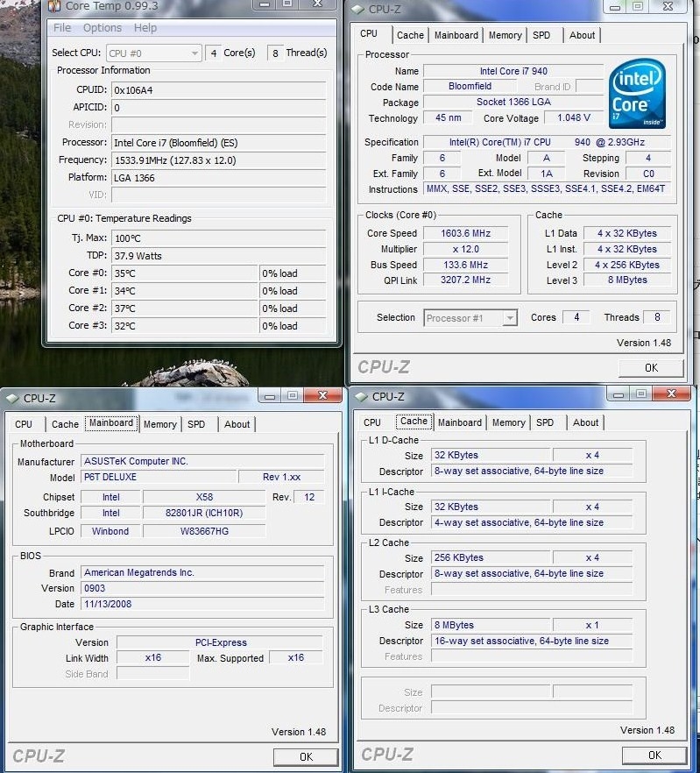The height and width of the screenshot is (773, 700).
Task: Click the Intel Core i7 logo badge
Action: click(x=637, y=94)
